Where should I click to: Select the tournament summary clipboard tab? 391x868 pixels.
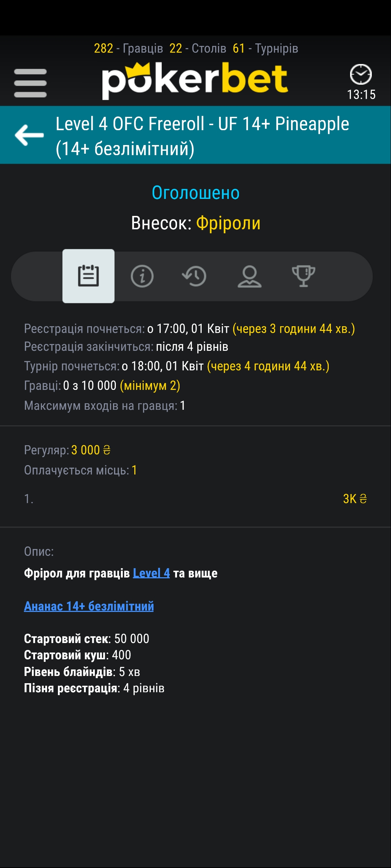pos(88,276)
